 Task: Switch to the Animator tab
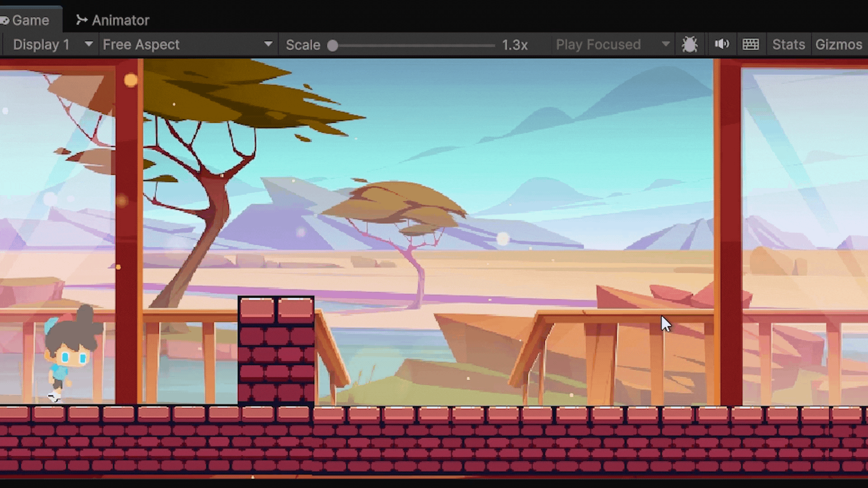(x=120, y=20)
